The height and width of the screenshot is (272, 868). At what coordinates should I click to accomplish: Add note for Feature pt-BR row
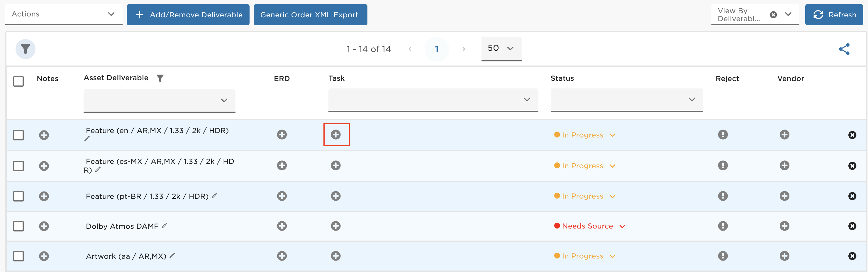(44, 197)
